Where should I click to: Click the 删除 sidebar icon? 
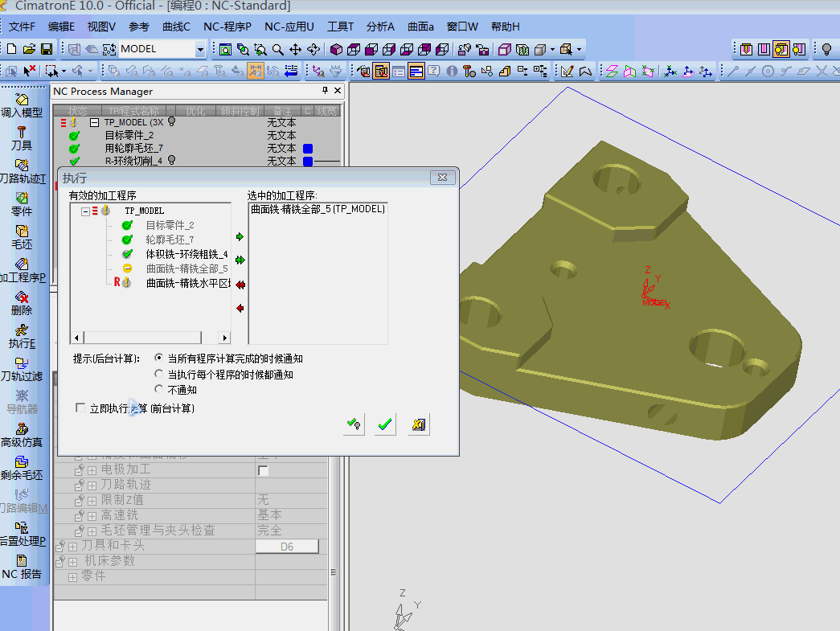22,303
